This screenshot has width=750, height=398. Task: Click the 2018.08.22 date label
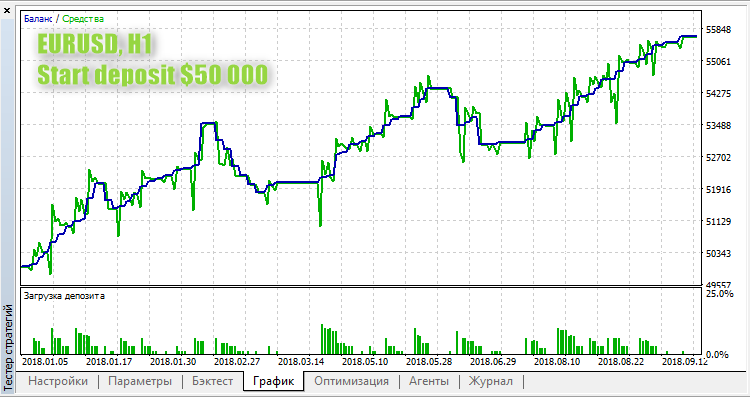(x=621, y=361)
